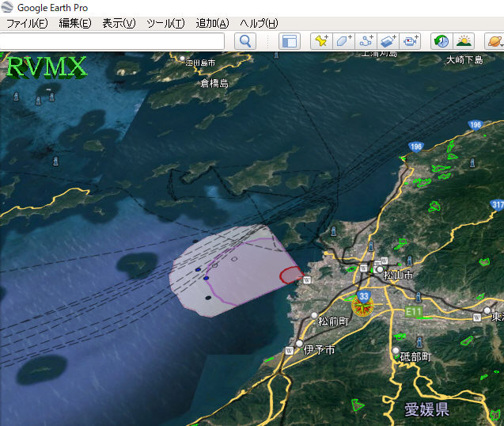The height and width of the screenshot is (426, 504).
Task: Open the ファイル(F) menu
Action: [x=27, y=23]
